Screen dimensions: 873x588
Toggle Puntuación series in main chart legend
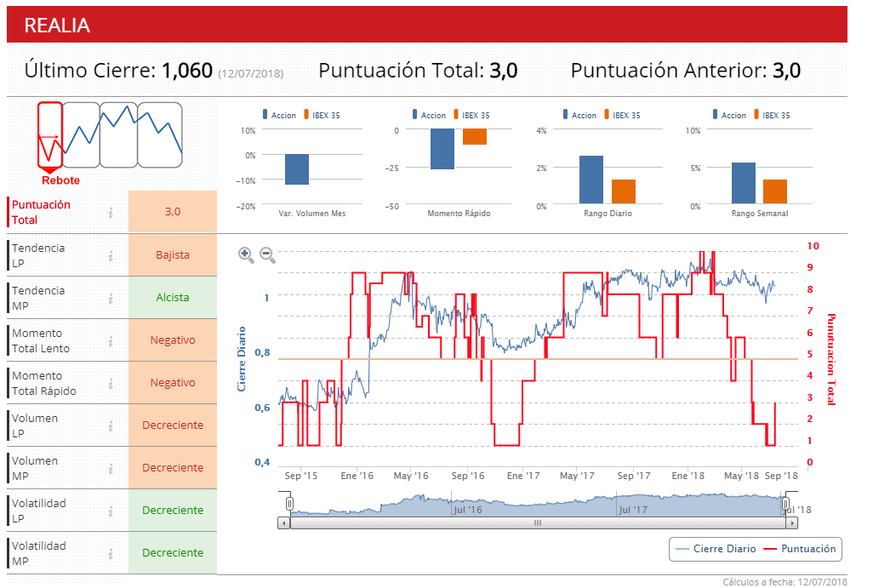800,549
